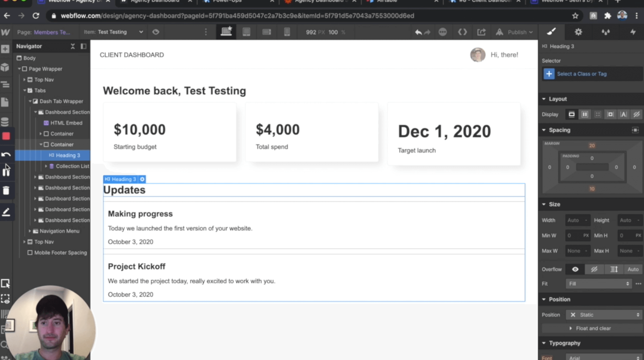Click the undo arrow in the top toolbar
The image size is (644, 360).
click(418, 32)
